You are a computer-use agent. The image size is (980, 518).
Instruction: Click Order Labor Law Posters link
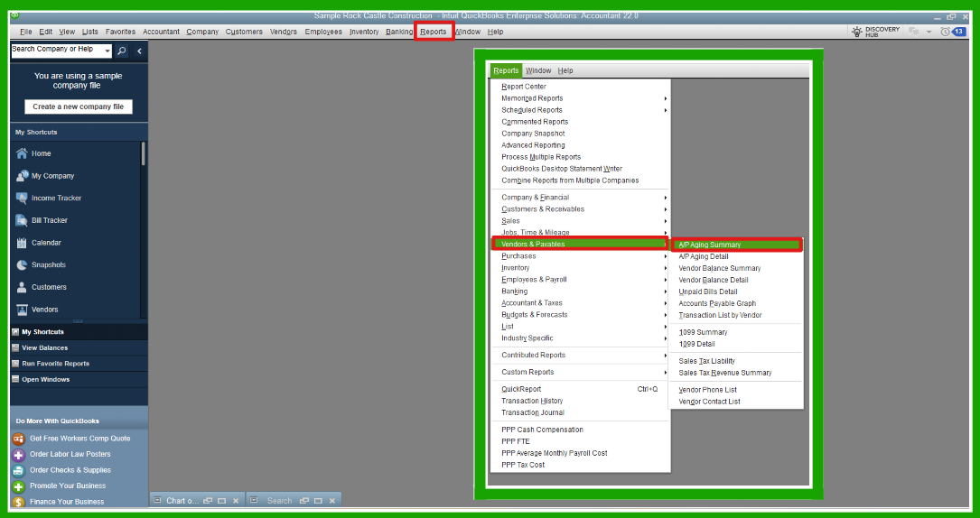pos(70,454)
